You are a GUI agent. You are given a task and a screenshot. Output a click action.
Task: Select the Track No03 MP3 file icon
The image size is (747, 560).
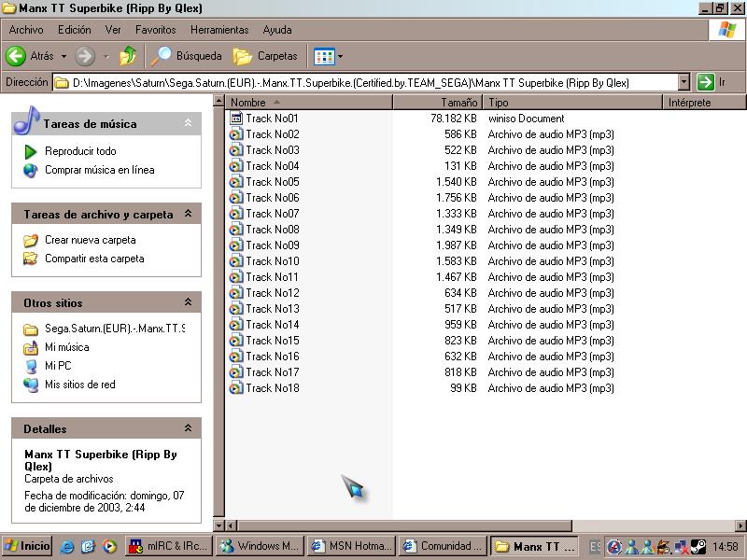(236, 150)
